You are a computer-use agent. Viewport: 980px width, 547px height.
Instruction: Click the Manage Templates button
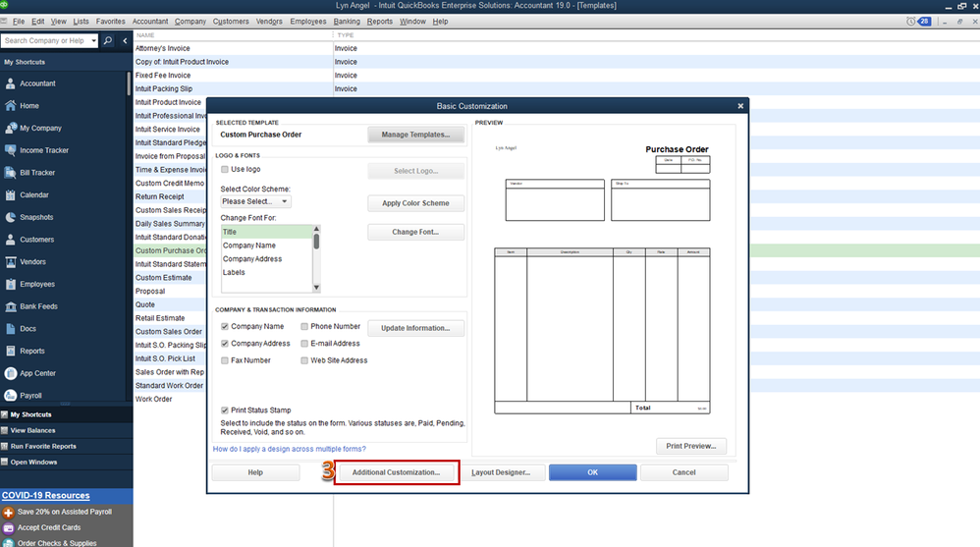click(x=415, y=135)
